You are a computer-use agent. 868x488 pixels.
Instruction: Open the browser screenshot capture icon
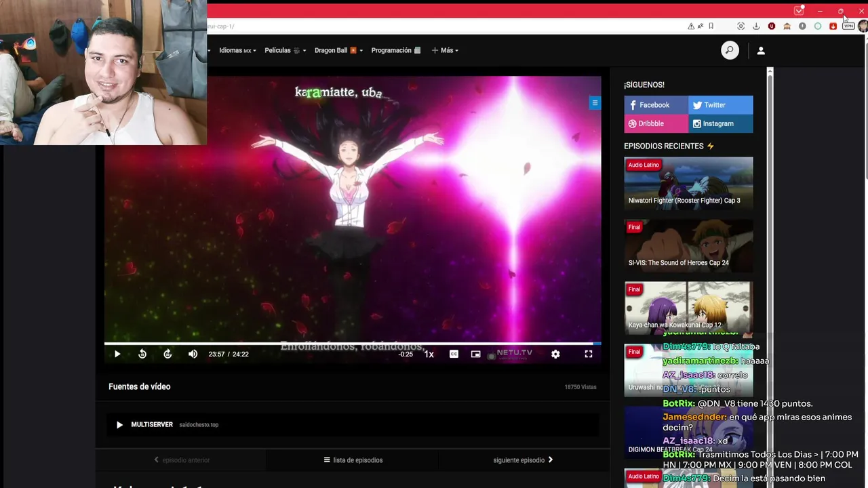pyautogui.click(x=741, y=26)
